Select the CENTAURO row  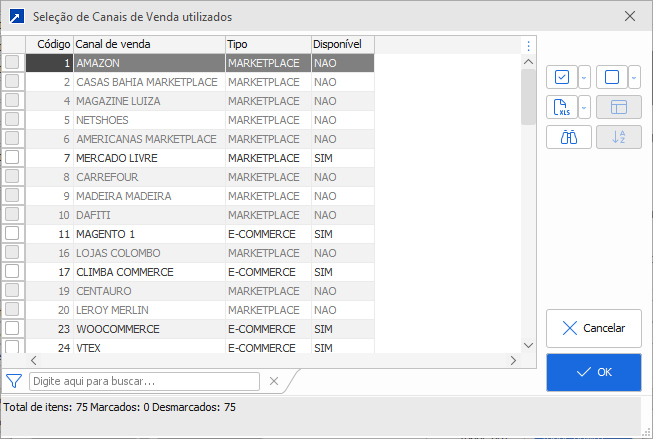(x=200, y=291)
